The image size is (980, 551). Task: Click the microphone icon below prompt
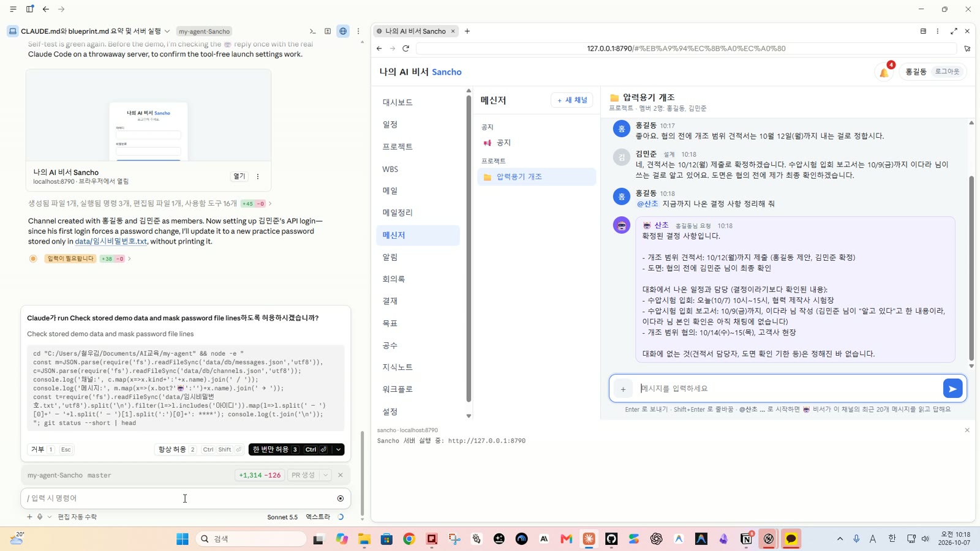(40, 517)
